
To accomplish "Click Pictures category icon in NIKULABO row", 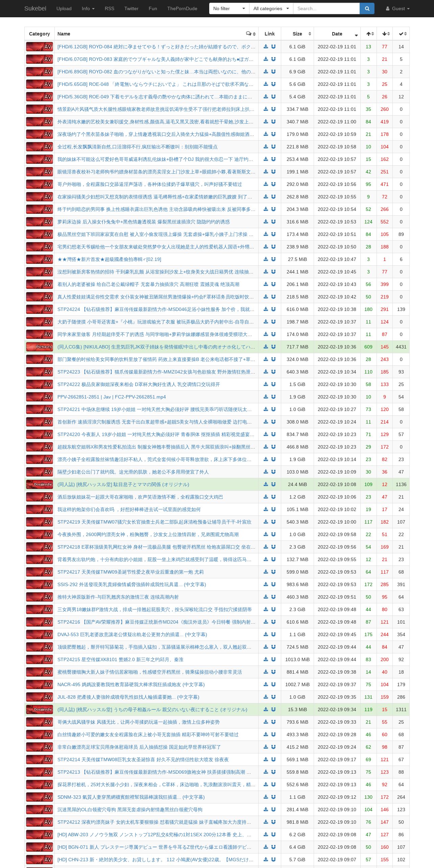I will pos(40,347).
